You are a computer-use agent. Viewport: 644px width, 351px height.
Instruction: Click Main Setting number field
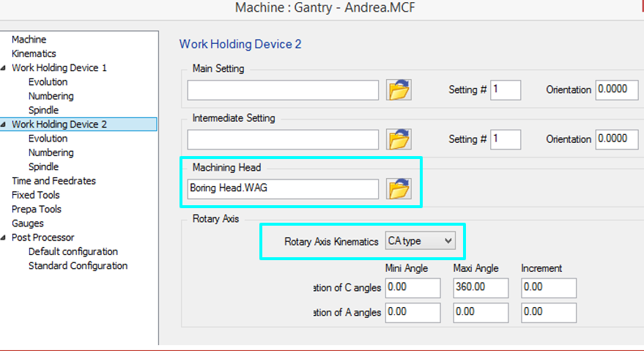click(x=506, y=89)
